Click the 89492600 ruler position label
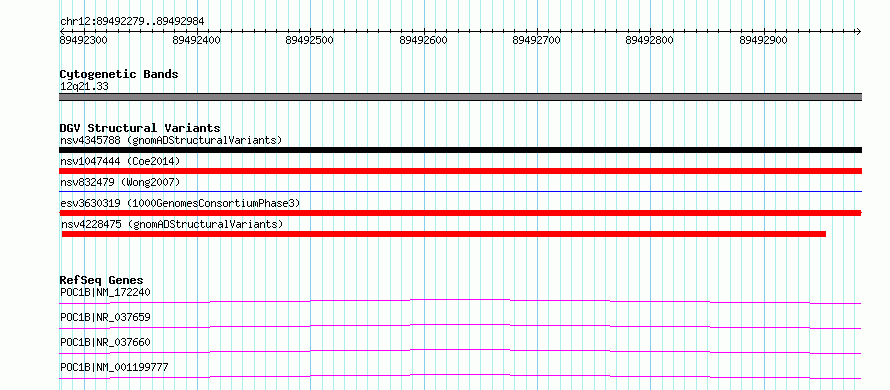 coord(423,40)
